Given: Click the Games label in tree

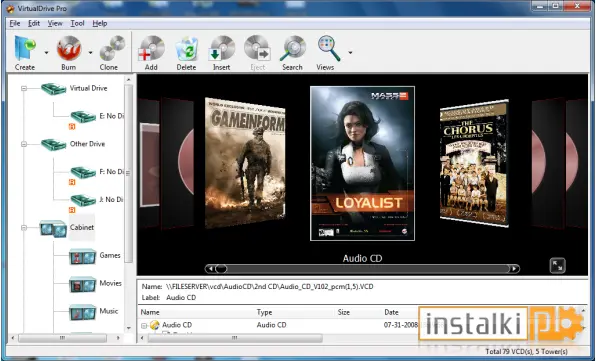Looking at the screenshot, I should [x=110, y=255].
